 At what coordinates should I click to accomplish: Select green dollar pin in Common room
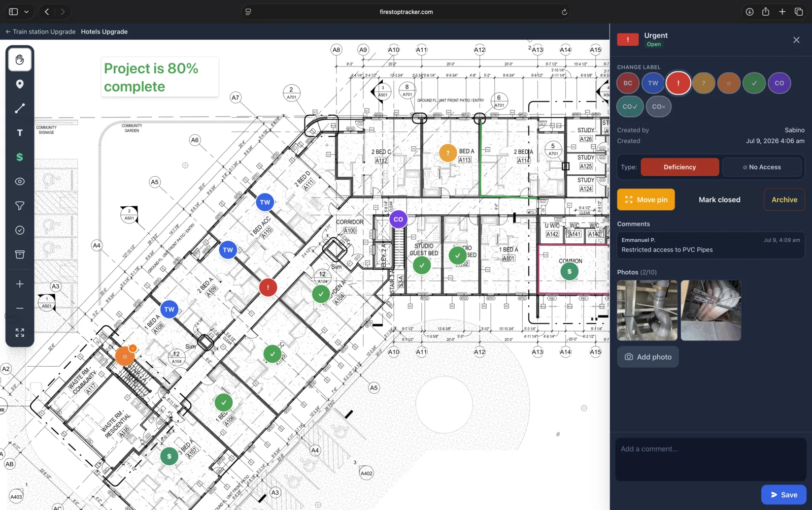click(x=569, y=272)
